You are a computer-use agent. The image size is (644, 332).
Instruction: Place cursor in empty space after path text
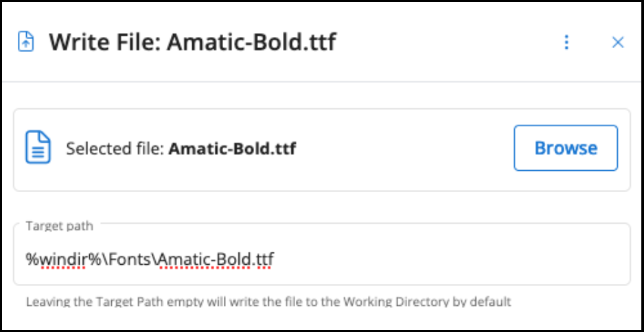[452, 259]
